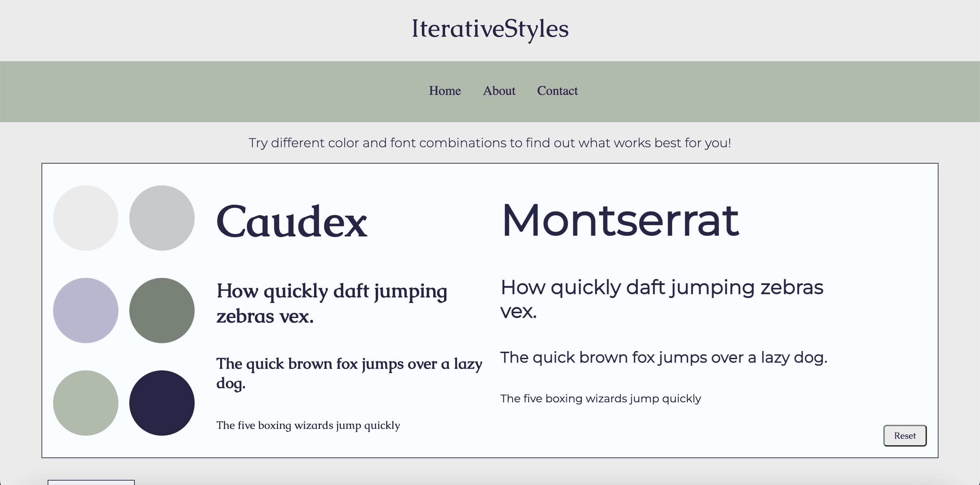The image size is (980, 485).
Task: Choose the dark navy color swatch
Action: pos(162,402)
